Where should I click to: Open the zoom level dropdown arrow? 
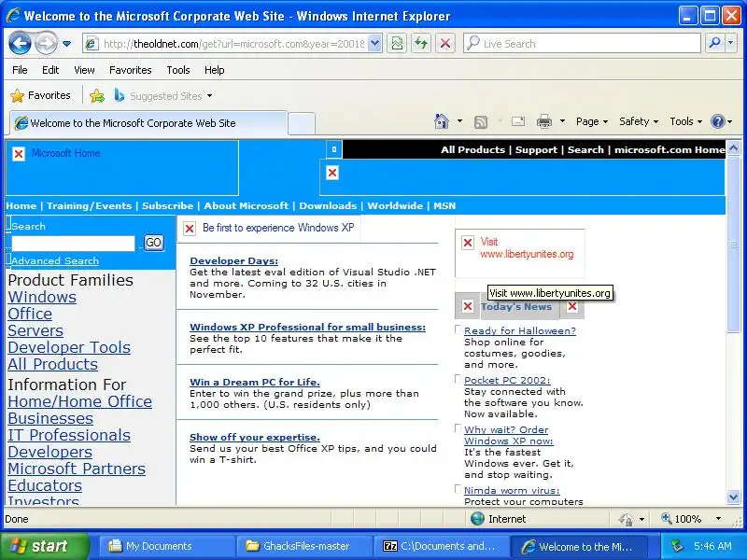[718, 519]
